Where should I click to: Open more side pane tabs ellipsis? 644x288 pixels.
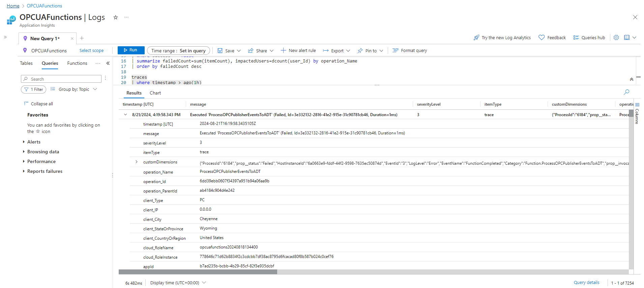[98, 63]
